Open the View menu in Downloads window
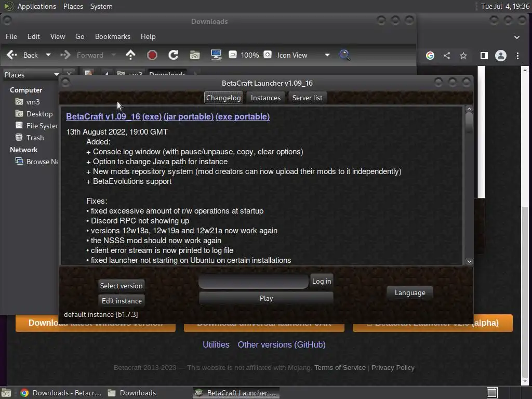 (x=58, y=36)
